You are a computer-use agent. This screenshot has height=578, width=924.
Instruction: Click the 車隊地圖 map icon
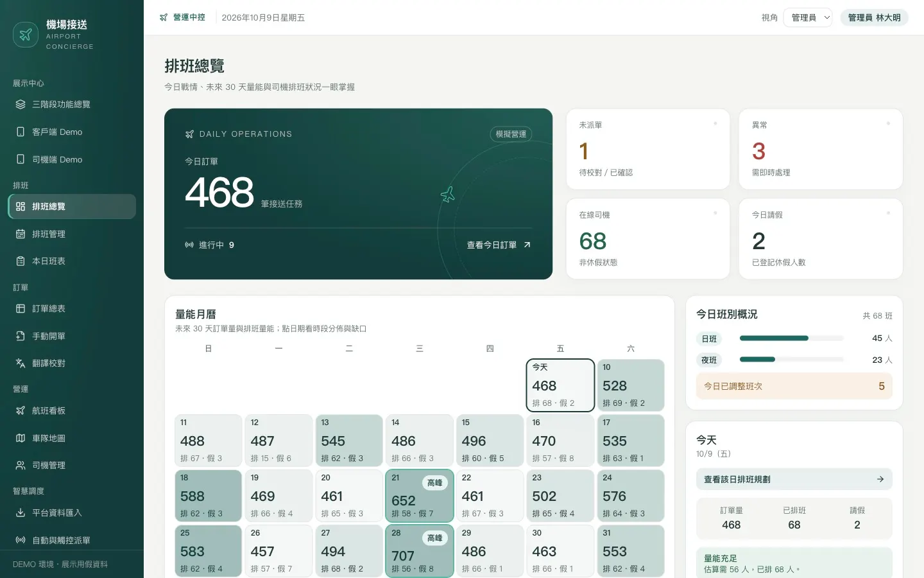(21, 438)
